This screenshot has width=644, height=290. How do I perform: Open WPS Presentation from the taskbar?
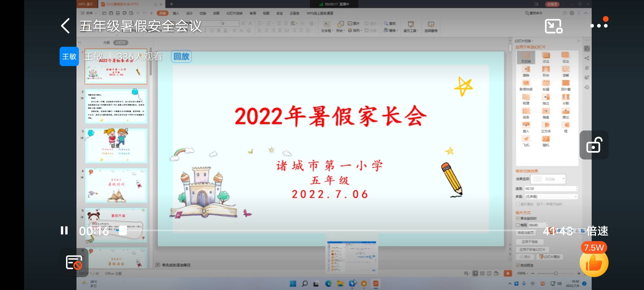(376, 283)
